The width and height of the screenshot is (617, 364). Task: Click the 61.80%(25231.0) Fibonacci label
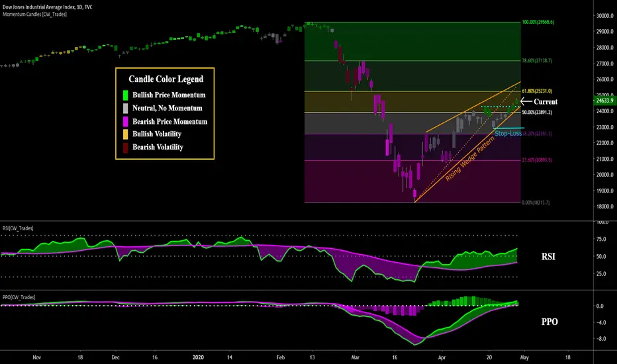(x=537, y=91)
